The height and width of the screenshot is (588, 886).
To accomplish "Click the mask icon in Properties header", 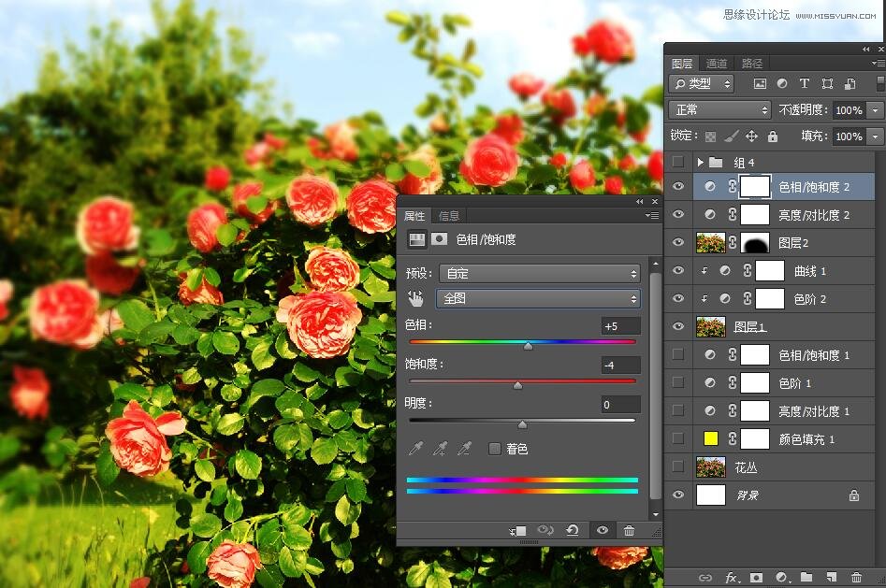I will [439, 239].
